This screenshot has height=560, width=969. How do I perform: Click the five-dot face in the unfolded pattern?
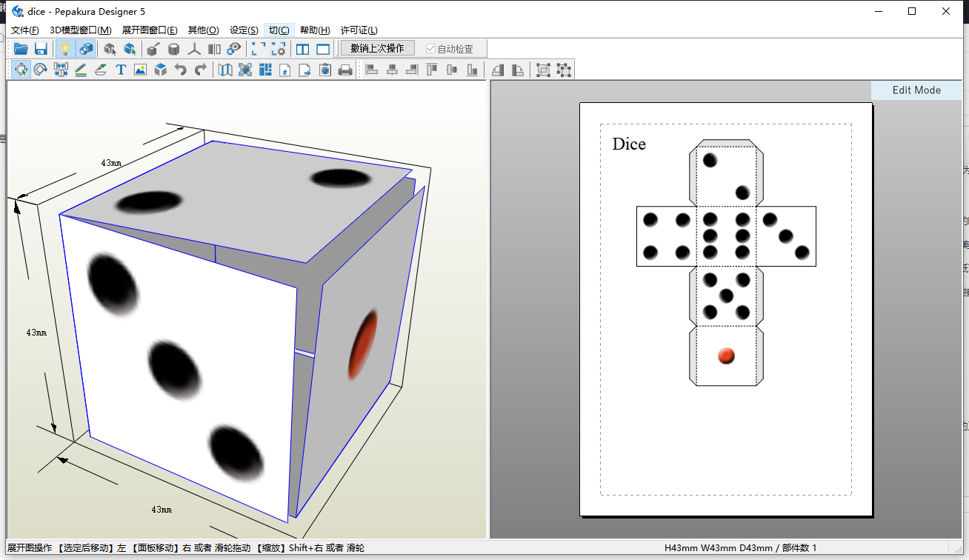pos(726,296)
